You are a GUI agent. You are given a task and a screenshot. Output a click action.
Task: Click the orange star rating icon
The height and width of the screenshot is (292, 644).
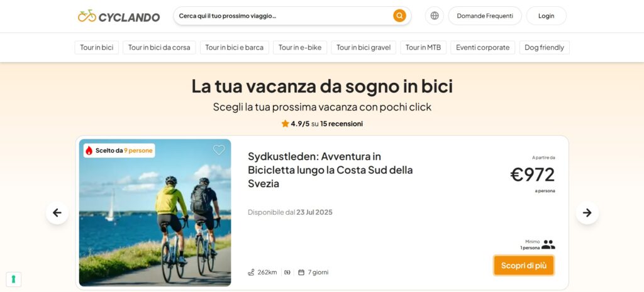pyautogui.click(x=285, y=124)
